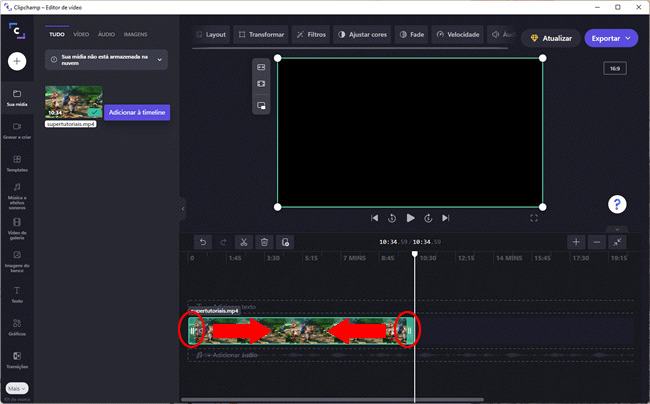Switch to the ÁUDIO media tab

pyautogui.click(x=105, y=34)
